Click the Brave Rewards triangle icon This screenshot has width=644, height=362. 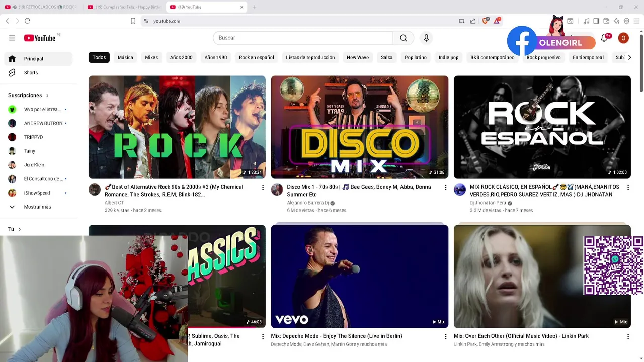click(x=497, y=21)
